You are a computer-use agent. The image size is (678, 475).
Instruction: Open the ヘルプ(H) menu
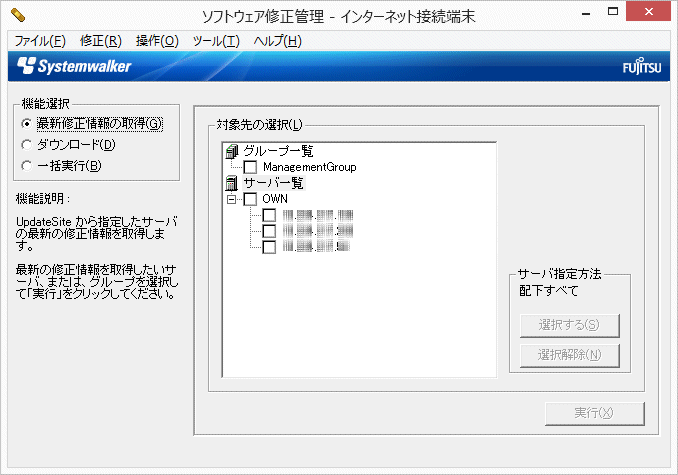tap(278, 41)
